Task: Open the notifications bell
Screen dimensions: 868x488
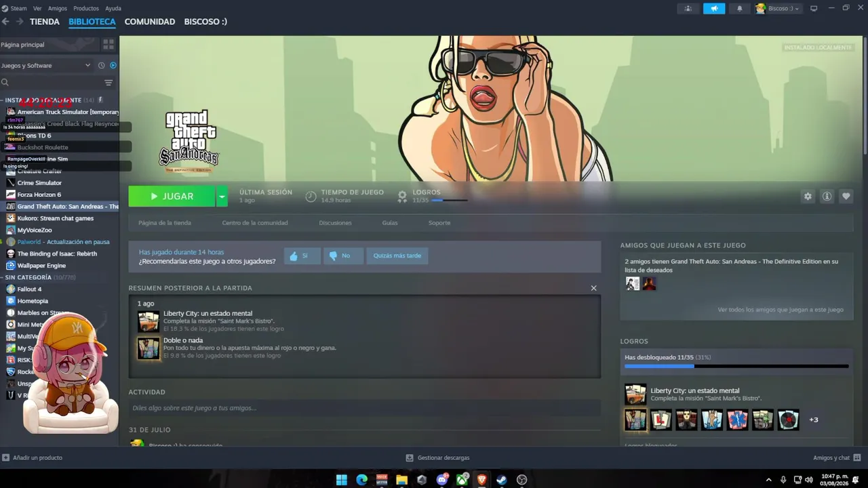Action: point(739,8)
